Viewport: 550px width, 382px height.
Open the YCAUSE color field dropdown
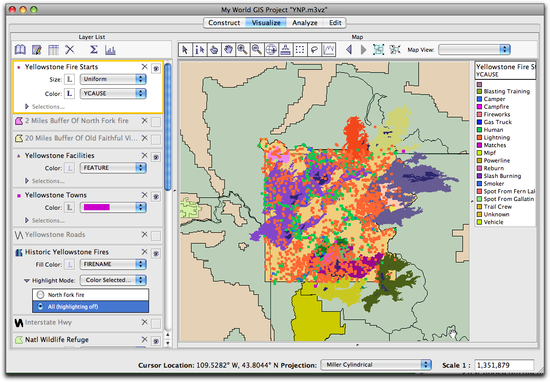pyautogui.click(x=113, y=93)
